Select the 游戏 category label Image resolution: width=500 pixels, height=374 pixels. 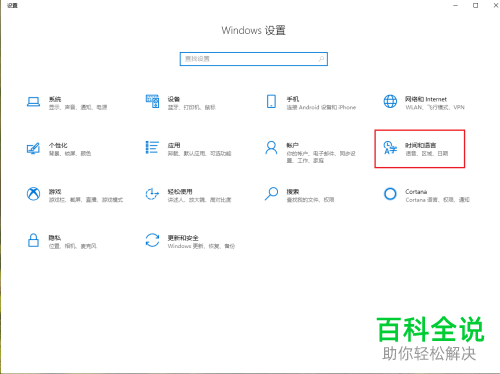[55, 192]
